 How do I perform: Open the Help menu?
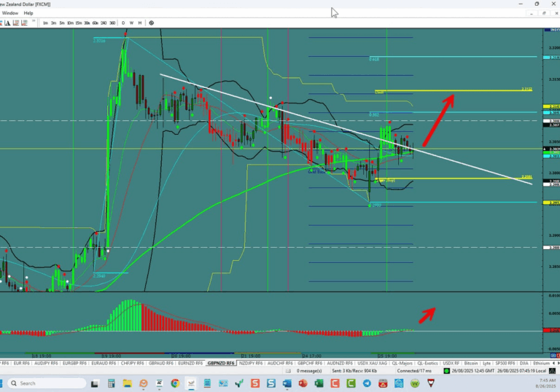[x=28, y=13]
